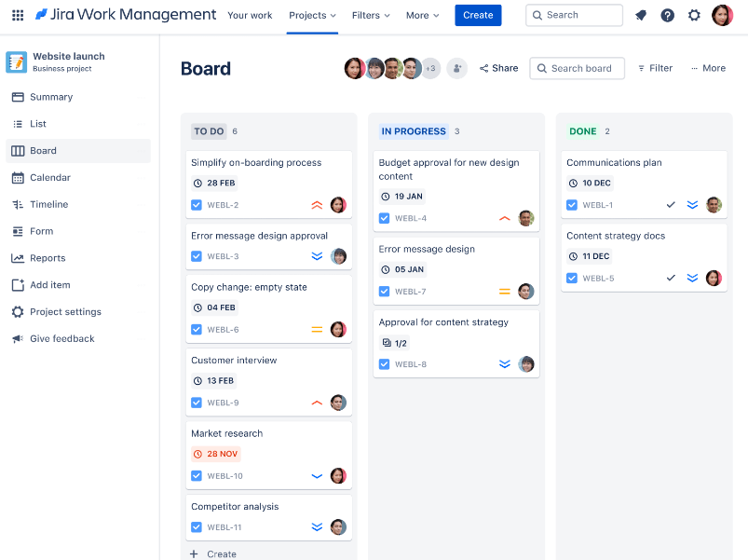Click the +3 more members avatar
The image size is (748, 560).
coord(430,68)
